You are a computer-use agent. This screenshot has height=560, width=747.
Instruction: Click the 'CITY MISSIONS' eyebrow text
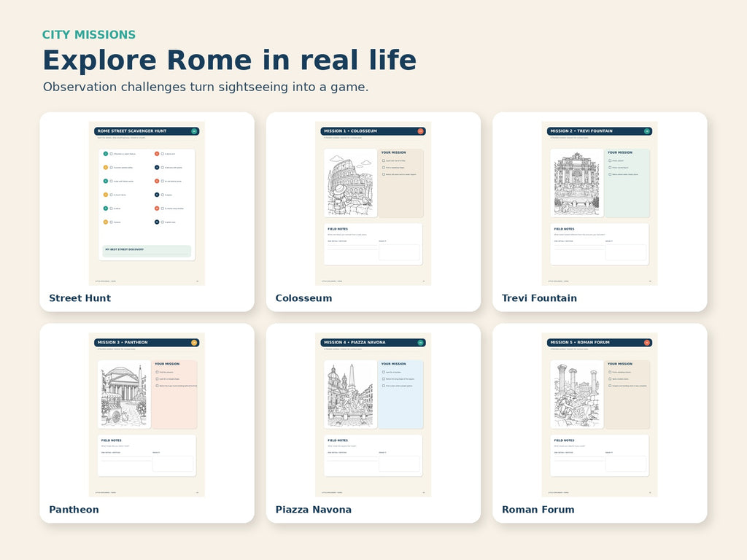coord(88,35)
